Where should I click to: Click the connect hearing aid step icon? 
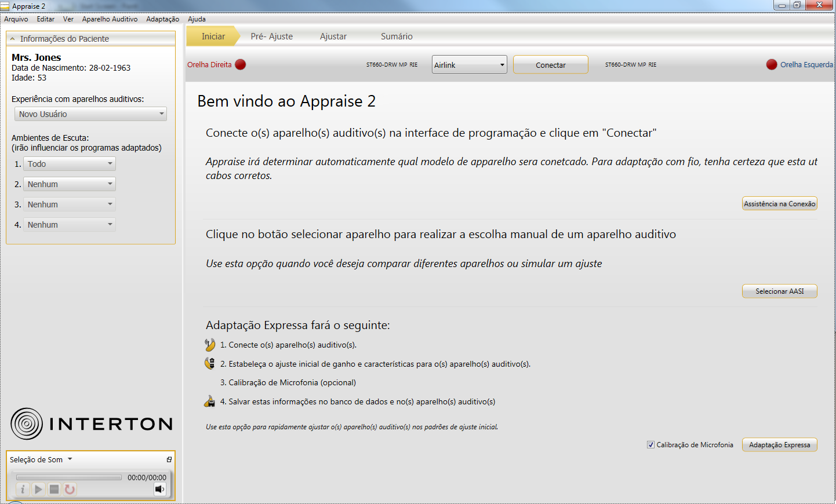(210, 345)
